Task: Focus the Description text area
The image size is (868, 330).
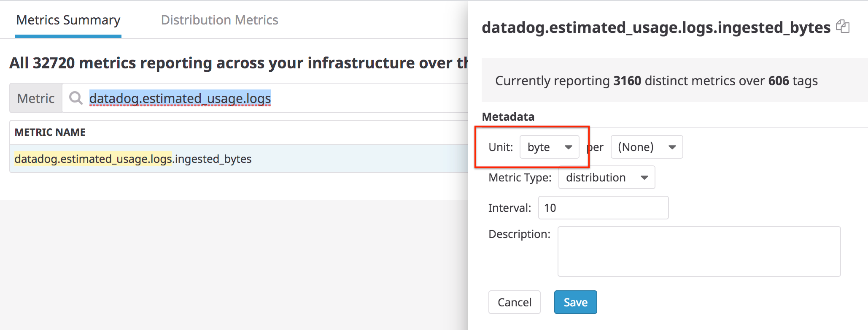Action: 698,252
